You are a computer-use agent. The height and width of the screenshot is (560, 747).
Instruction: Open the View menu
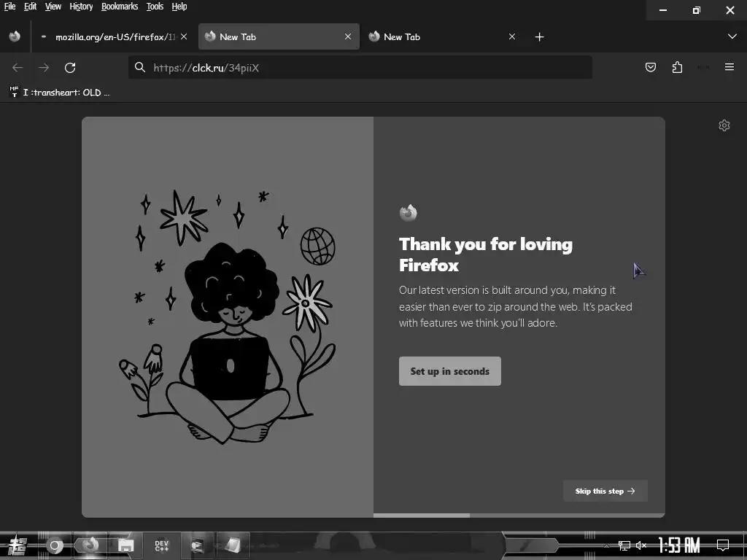(x=53, y=7)
